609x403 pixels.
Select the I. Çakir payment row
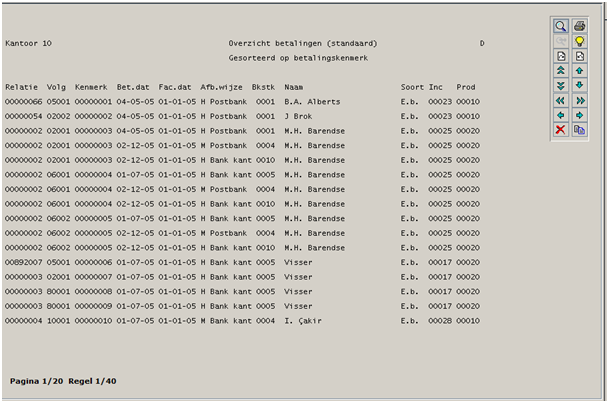click(x=300, y=321)
